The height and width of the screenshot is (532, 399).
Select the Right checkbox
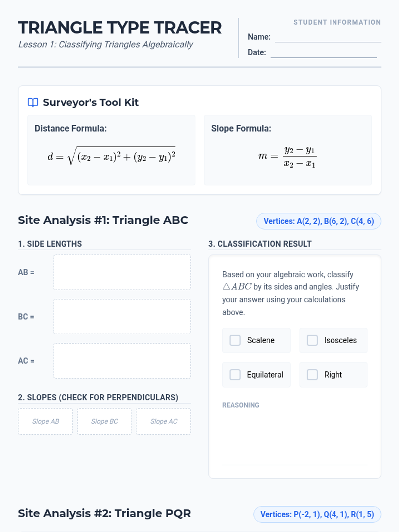click(x=312, y=375)
